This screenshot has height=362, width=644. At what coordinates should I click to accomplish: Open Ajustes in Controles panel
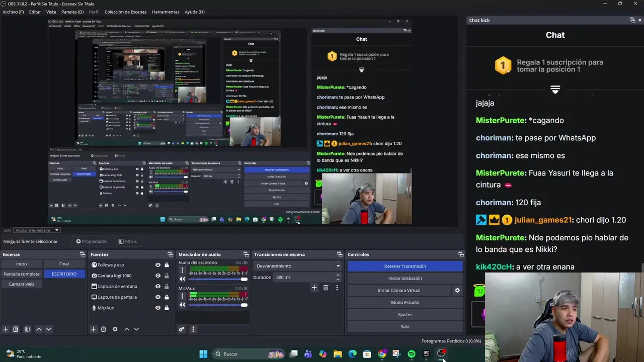(405, 314)
